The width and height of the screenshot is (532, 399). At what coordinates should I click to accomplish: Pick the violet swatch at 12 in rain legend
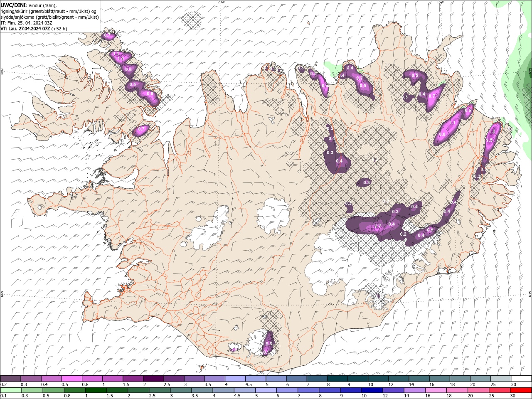point(393,390)
